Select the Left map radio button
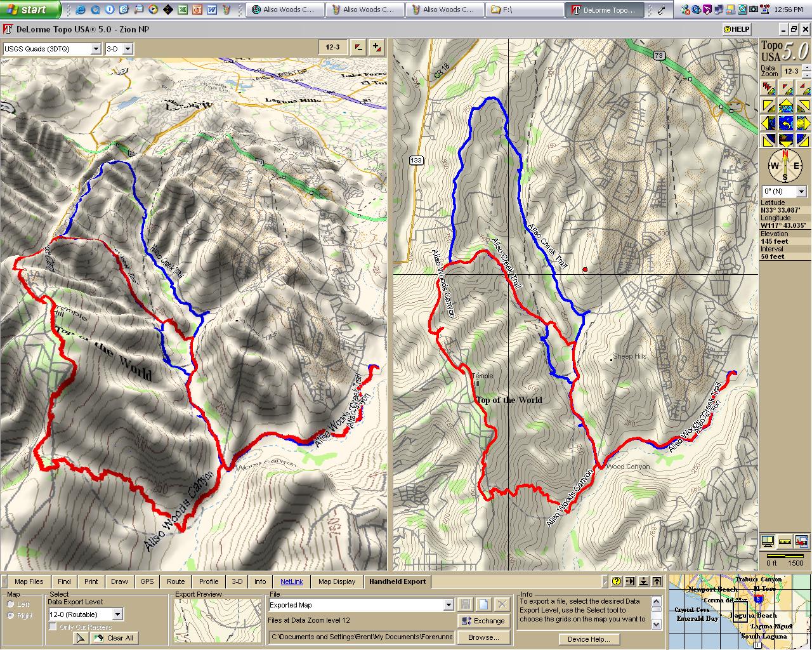 coord(11,604)
